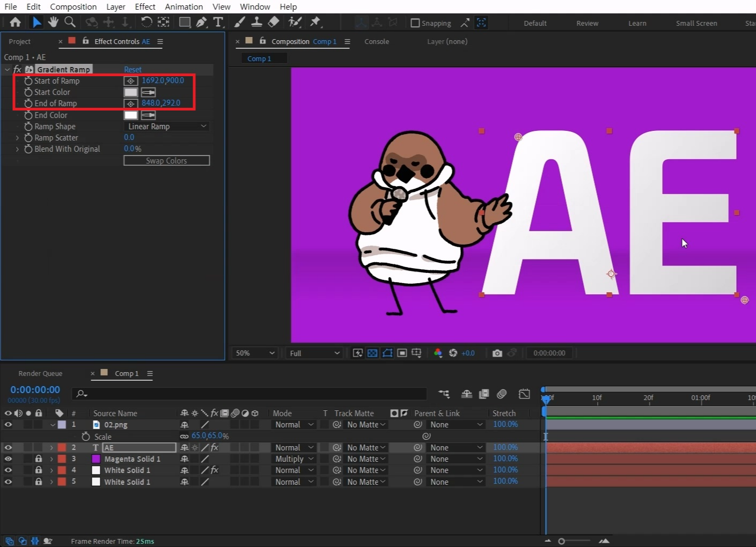This screenshot has width=756, height=547.
Task: Toggle the fx switch on Gradient Ramp
Action: [x=17, y=70]
